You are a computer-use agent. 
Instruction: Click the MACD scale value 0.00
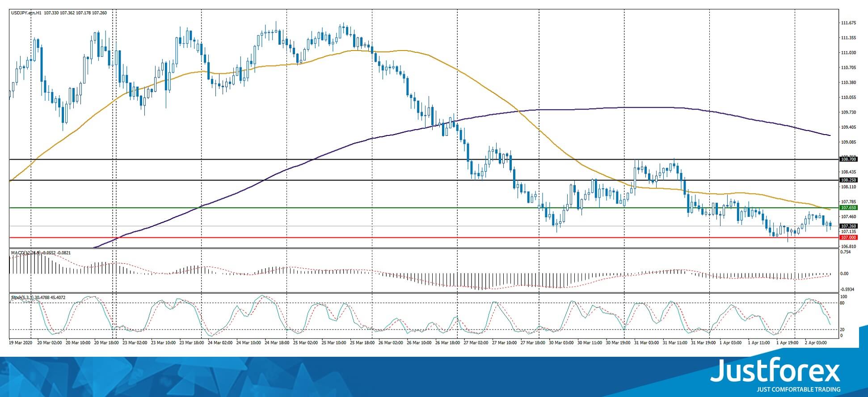coord(845,274)
